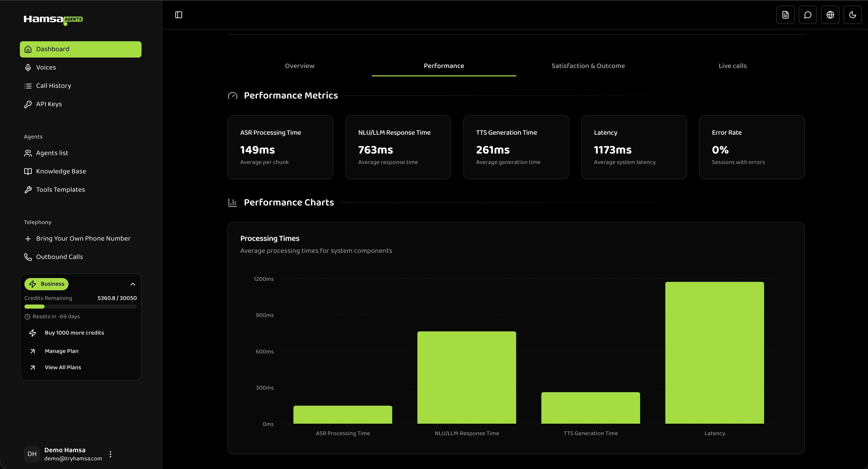This screenshot has width=868, height=469.
Task: Select the Tools Templates wrench icon
Action: 28,189
